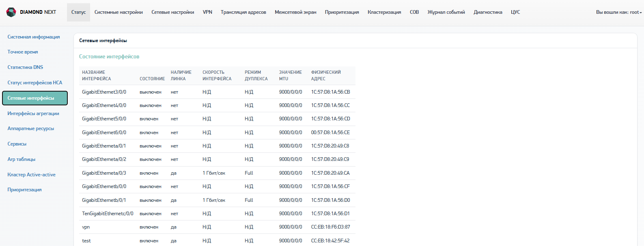
Task: Click the Название интерфейса column header
Action: point(97,75)
